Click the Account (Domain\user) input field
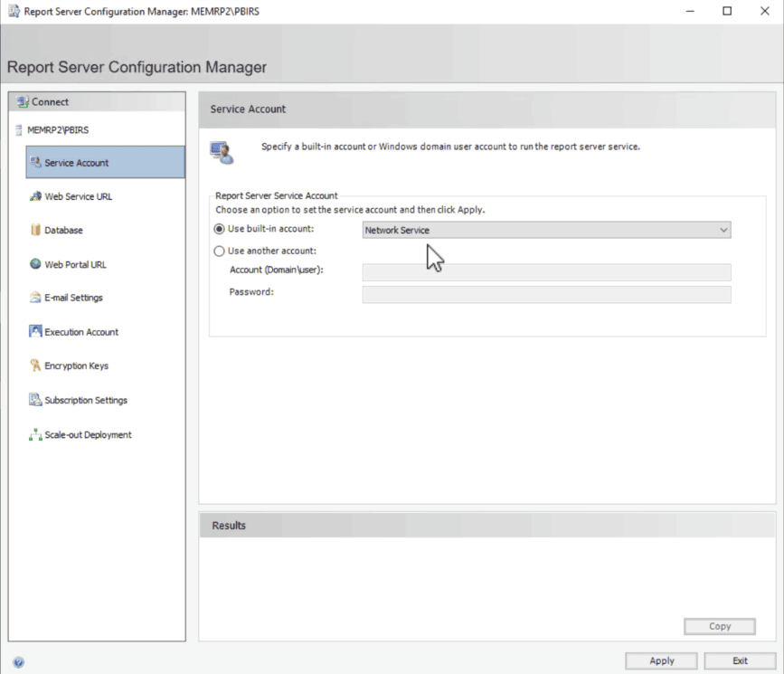 point(546,272)
